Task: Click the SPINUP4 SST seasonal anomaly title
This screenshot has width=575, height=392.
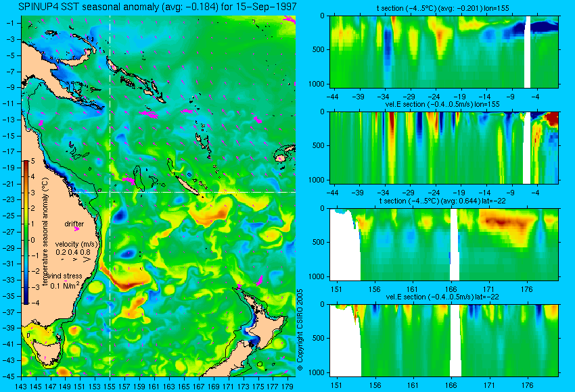Action: (x=158, y=7)
